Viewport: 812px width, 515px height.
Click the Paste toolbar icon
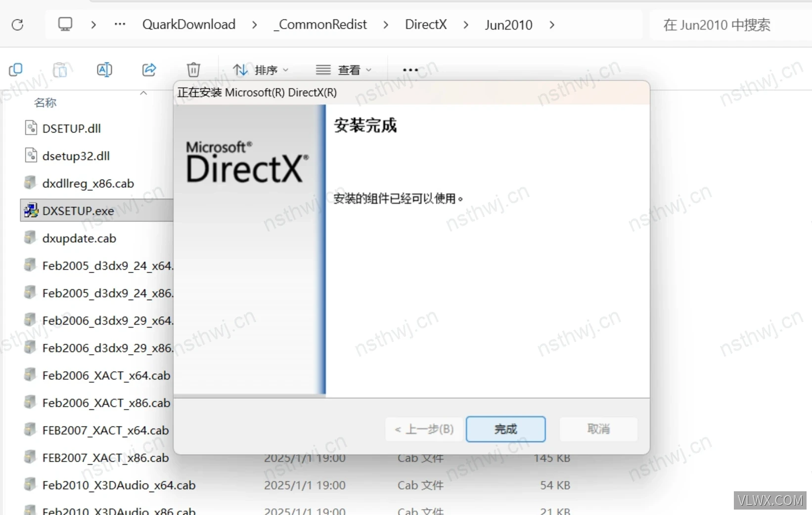[60, 70]
